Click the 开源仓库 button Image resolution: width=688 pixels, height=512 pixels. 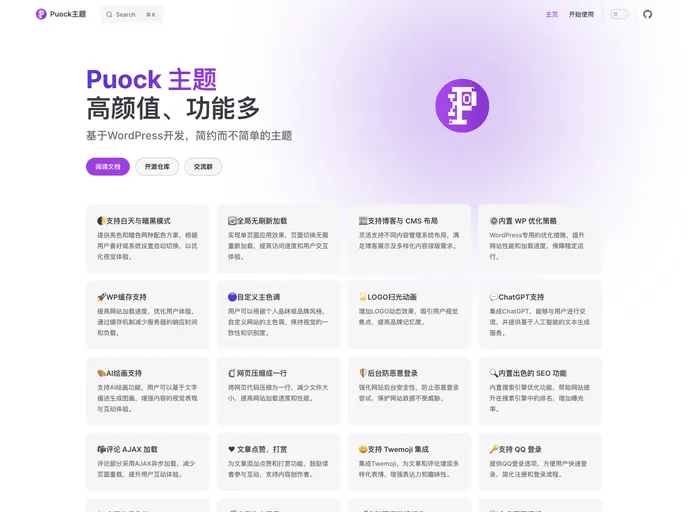coord(157,167)
